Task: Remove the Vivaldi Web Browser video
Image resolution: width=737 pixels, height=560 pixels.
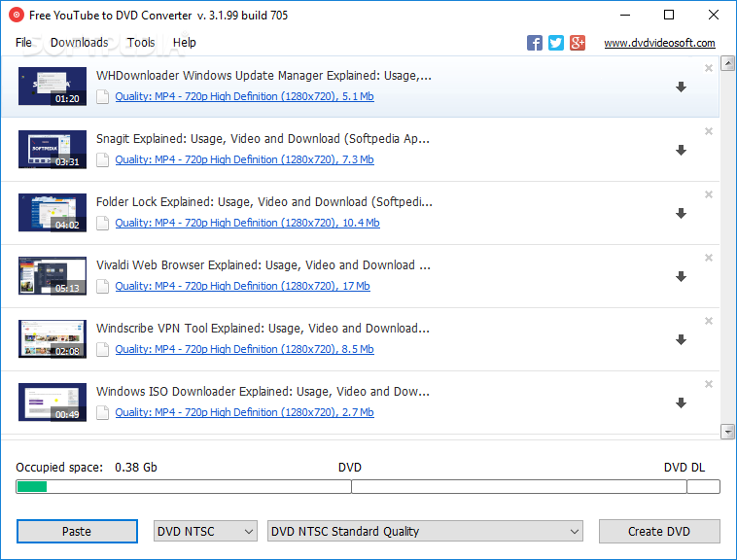Action: tap(709, 258)
